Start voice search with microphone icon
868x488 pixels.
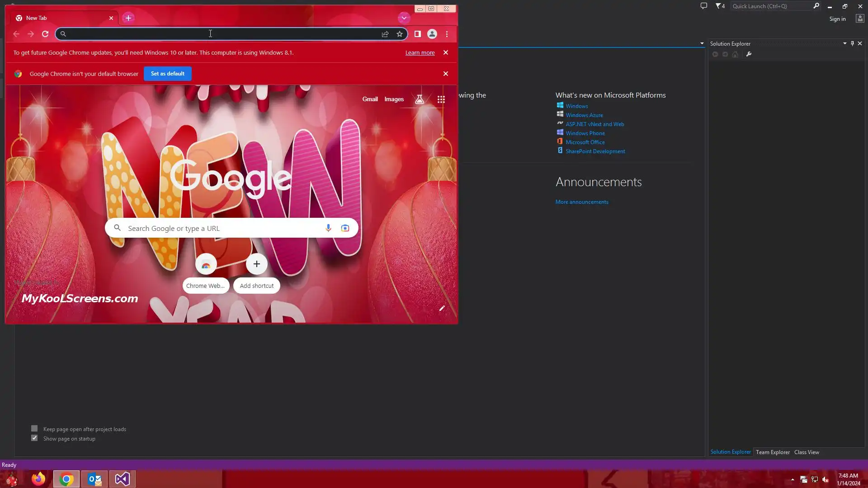pos(328,228)
